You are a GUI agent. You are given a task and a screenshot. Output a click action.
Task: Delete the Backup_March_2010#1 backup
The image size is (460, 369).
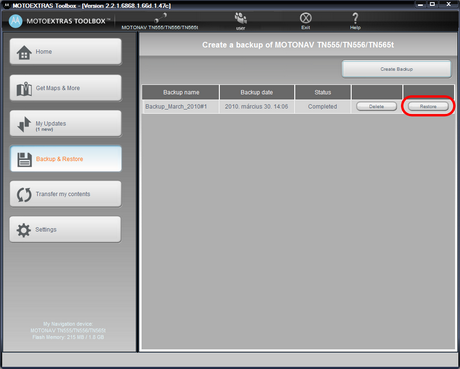tap(376, 107)
